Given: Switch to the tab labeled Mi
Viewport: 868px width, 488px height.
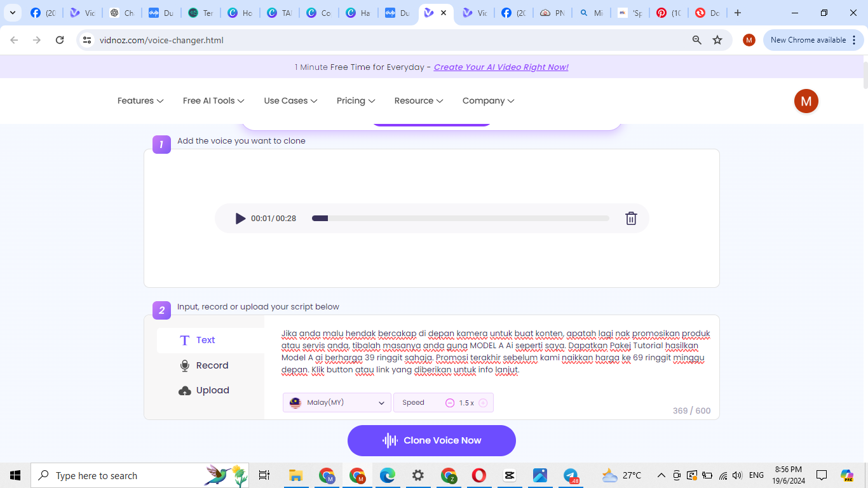Looking at the screenshot, I should [x=591, y=13].
